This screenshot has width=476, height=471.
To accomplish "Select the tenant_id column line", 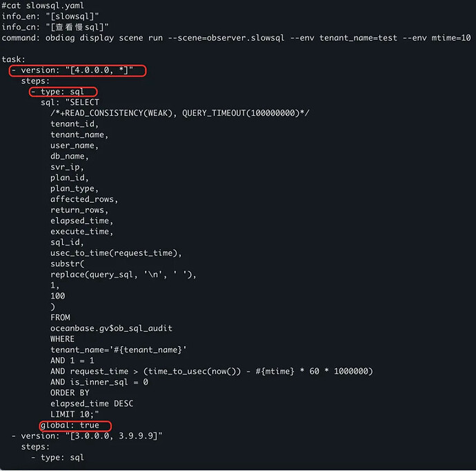I will pyautogui.click(x=75, y=124).
